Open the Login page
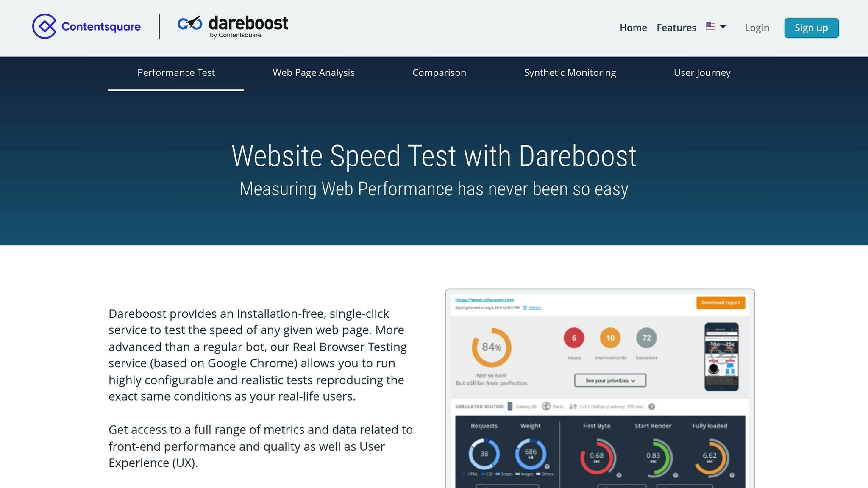This screenshot has height=488, width=868. click(x=757, y=28)
